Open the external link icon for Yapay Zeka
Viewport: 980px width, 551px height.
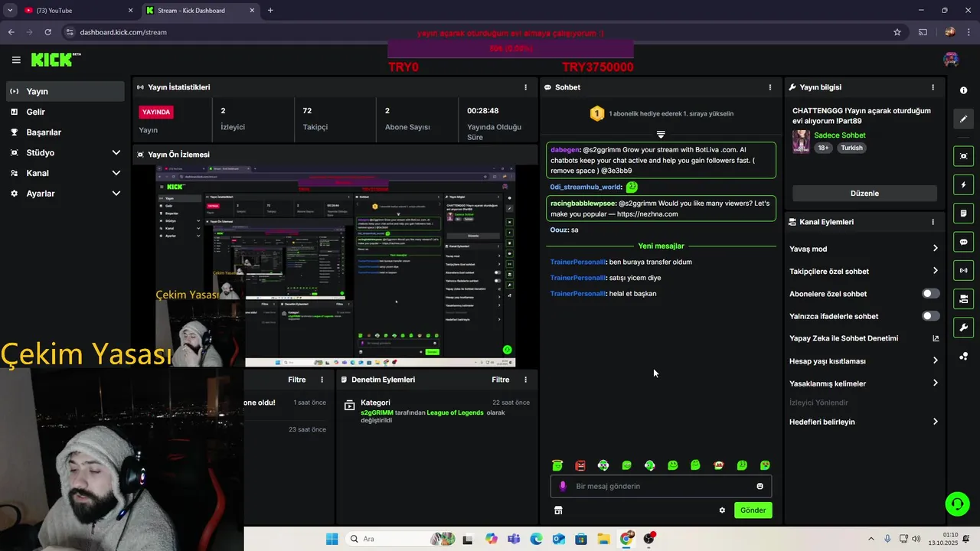pyautogui.click(x=936, y=338)
